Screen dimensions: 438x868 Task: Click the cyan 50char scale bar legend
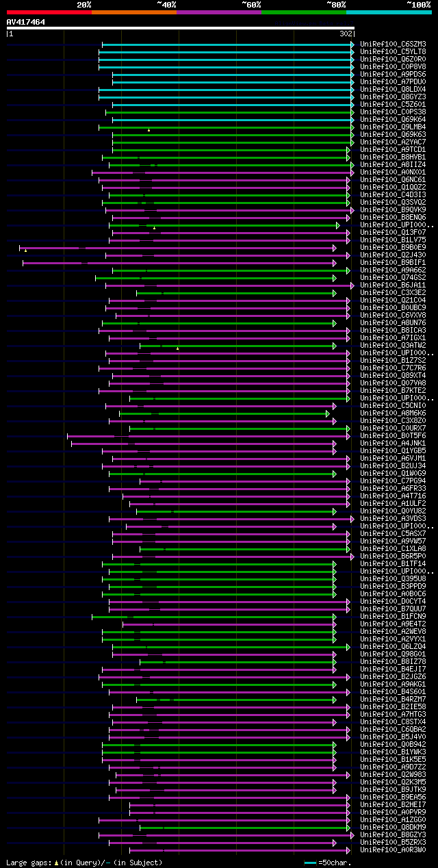pyautogui.click(x=310, y=863)
